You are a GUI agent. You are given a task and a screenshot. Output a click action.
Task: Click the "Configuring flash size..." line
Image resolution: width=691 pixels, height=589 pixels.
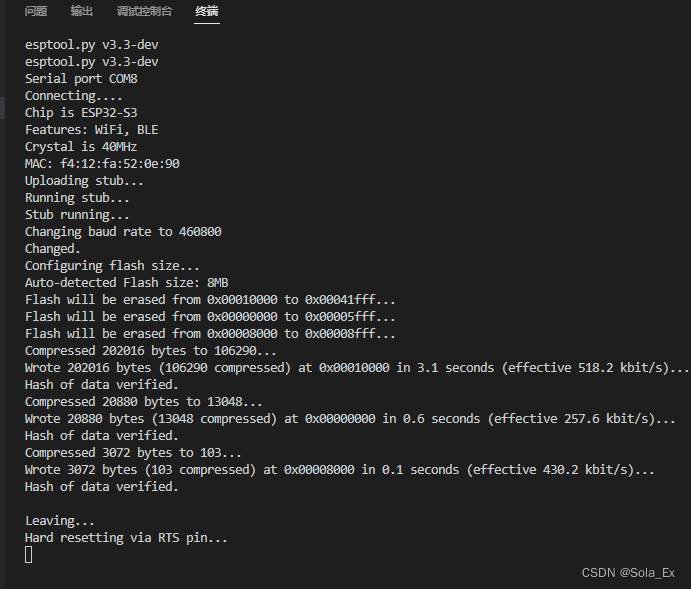(112, 266)
